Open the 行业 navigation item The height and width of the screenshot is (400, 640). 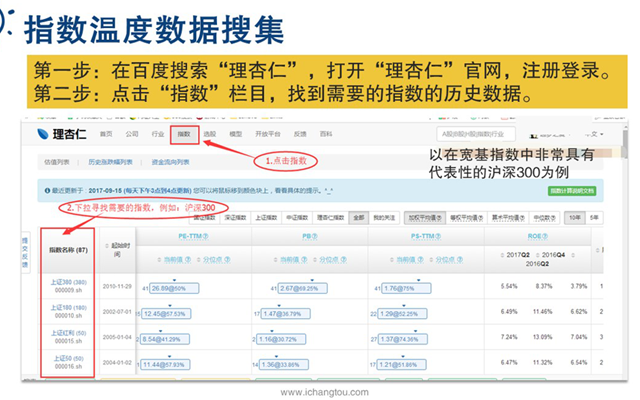pyautogui.click(x=158, y=134)
